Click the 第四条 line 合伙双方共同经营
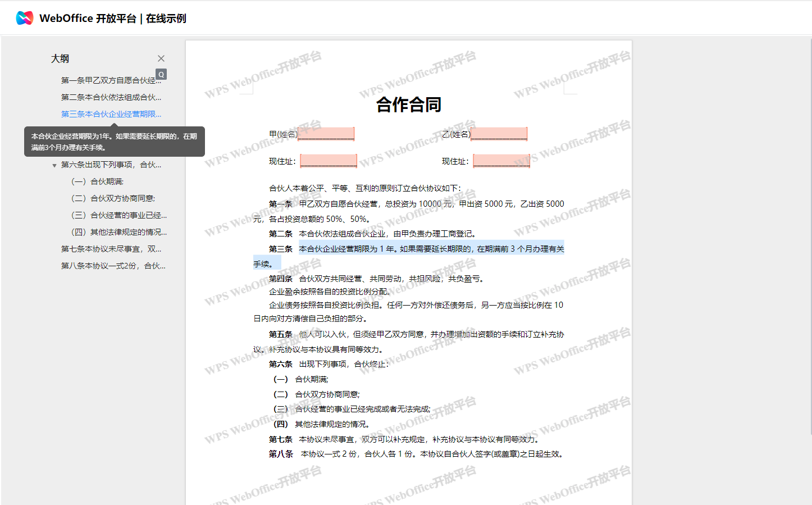 pos(376,279)
